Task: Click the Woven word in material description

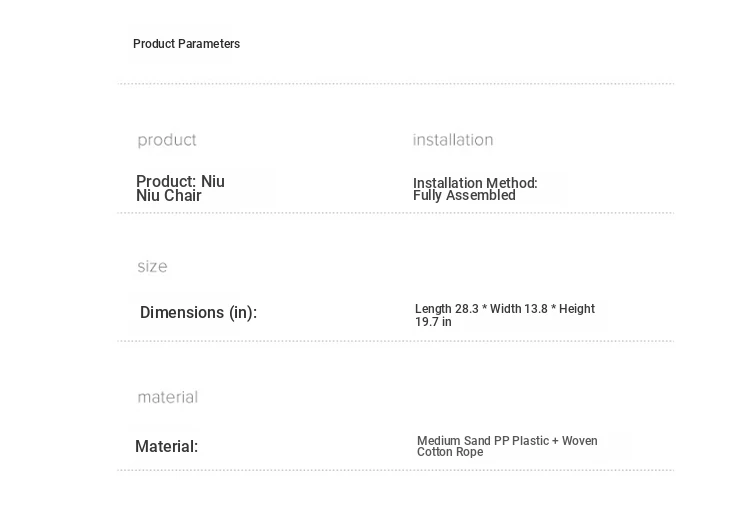Action: pos(579,440)
